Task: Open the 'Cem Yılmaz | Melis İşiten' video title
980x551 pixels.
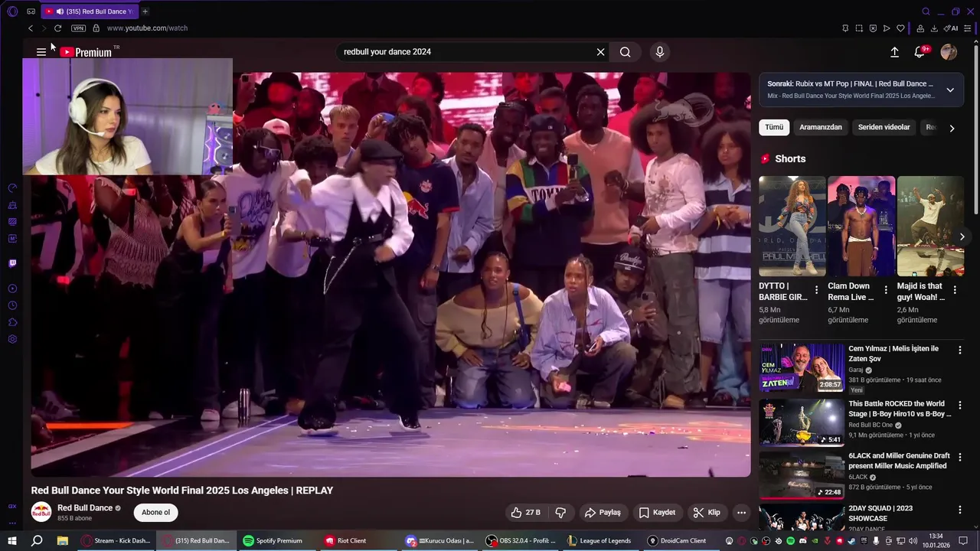Action: [x=893, y=354]
